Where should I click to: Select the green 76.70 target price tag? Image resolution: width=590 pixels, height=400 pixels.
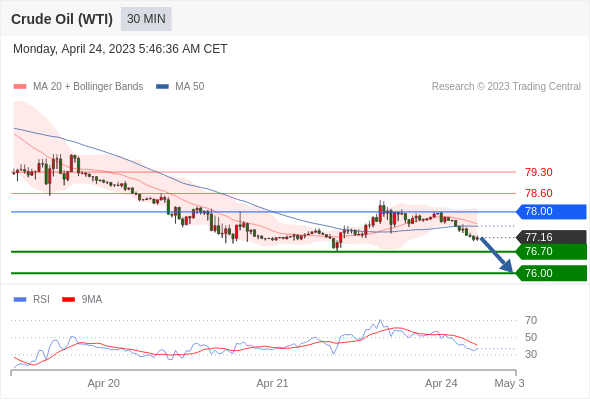551,251
